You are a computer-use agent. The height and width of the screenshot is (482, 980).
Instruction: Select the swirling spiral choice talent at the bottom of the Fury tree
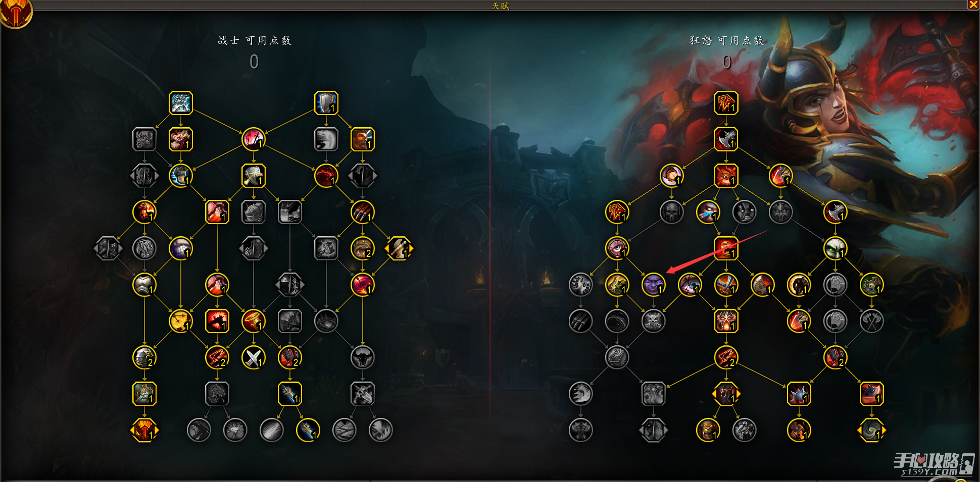click(x=871, y=430)
